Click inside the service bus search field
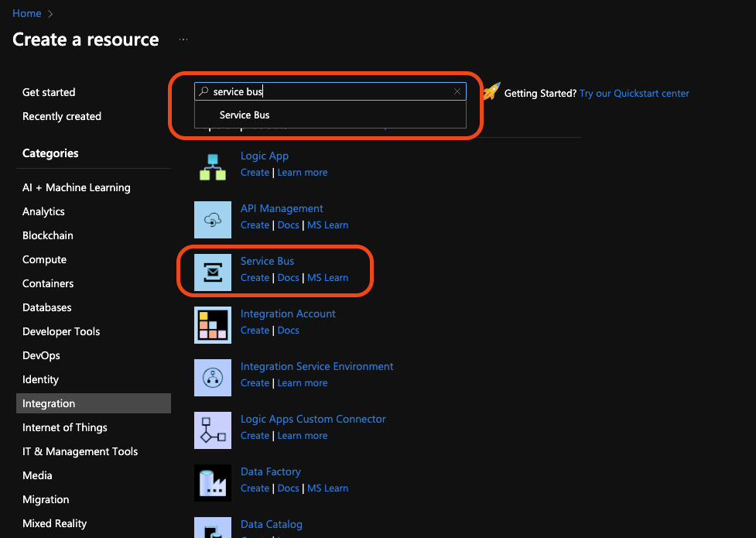 click(330, 91)
